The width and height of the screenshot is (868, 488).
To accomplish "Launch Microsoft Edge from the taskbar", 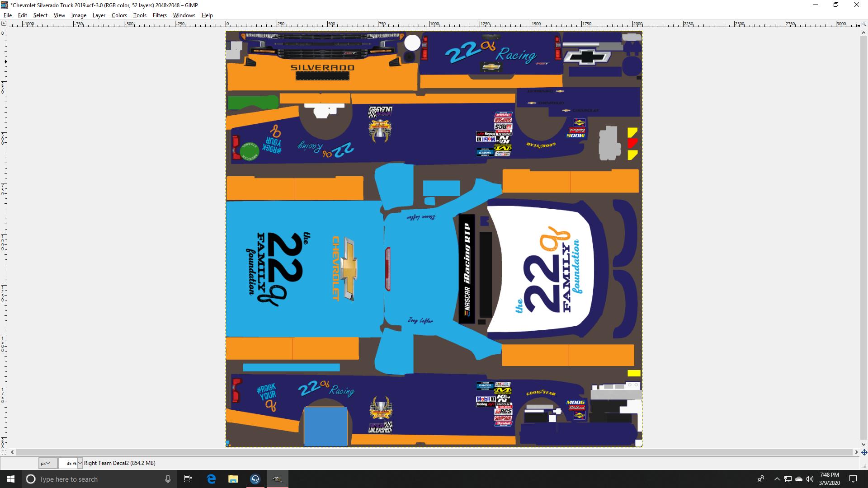I will pos(211,479).
